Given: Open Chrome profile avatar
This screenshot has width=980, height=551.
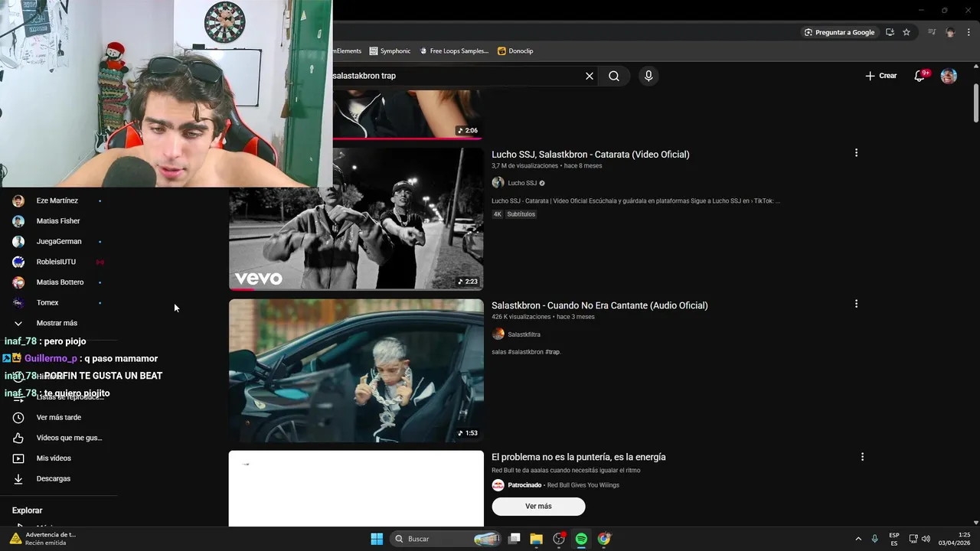Looking at the screenshot, I should [950, 32].
